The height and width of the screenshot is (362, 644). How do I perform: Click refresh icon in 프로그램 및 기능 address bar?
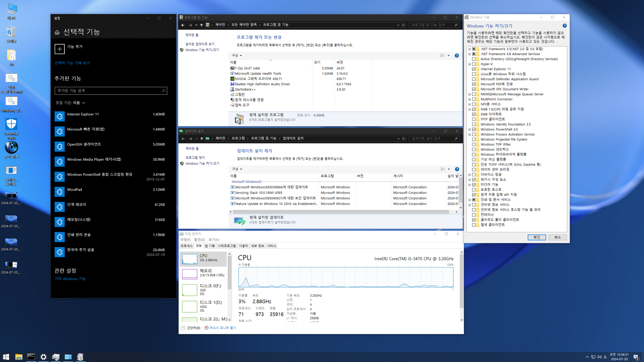point(403,25)
